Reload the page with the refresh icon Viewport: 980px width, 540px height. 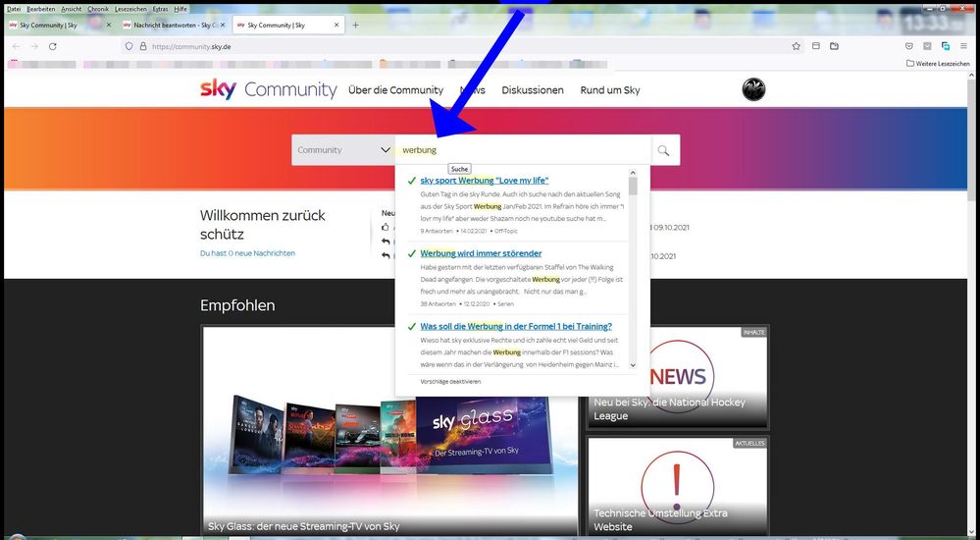pos(53,46)
